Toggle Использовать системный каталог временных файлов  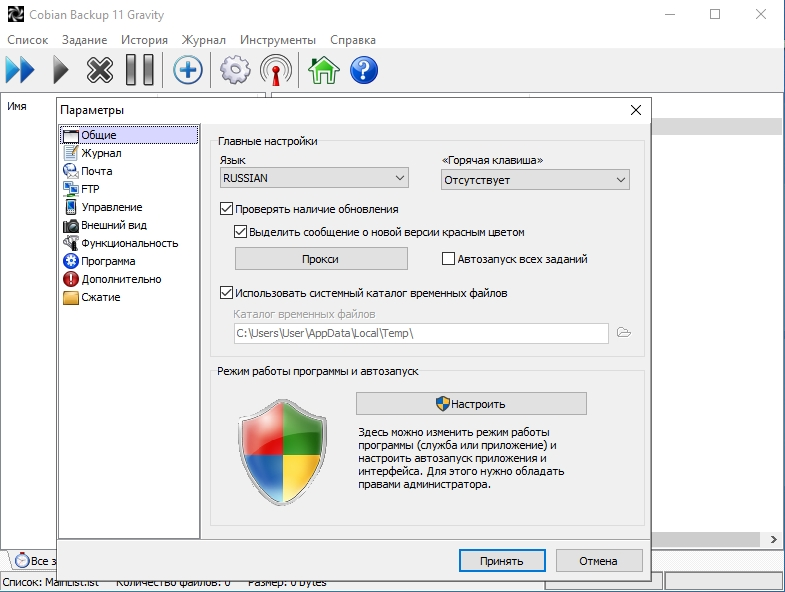tap(226, 292)
